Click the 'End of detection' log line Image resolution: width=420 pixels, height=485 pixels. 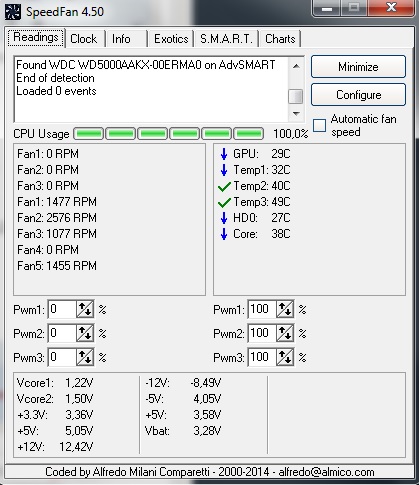[55, 78]
